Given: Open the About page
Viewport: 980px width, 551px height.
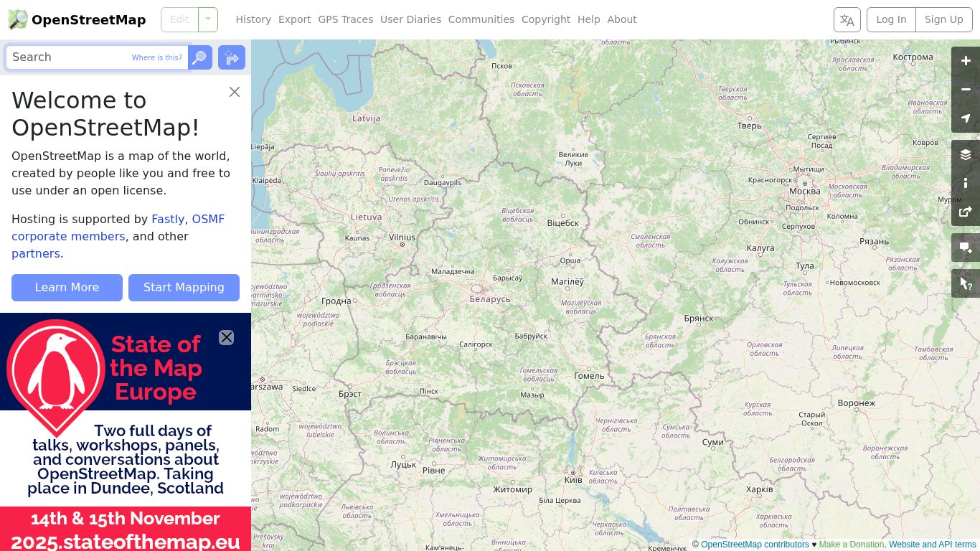Looking at the screenshot, I should [622, 19].
